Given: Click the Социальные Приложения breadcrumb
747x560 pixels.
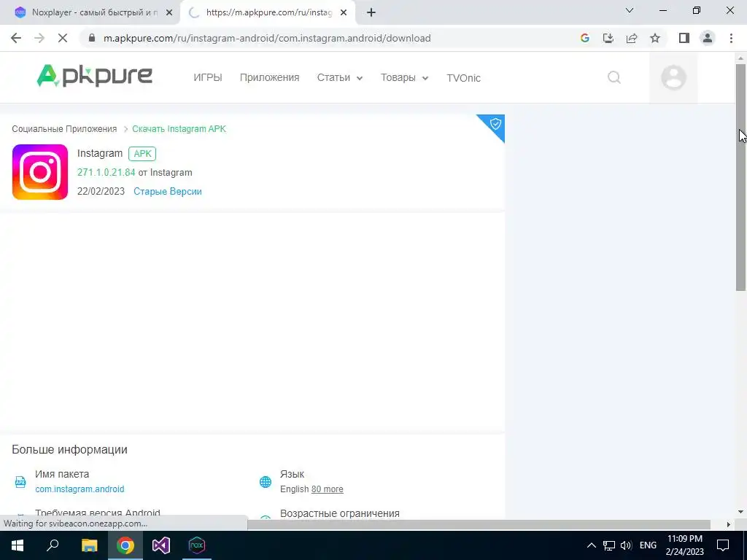Looking at the screenshot, I should pyautogui.click(x=64, y=128).
